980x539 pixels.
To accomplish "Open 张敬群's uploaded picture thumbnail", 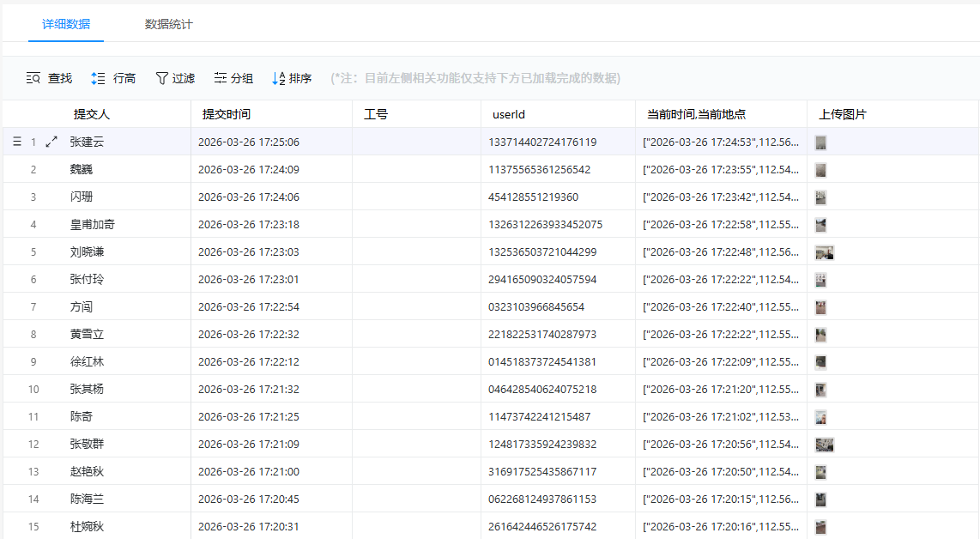I will pyautogui.click(x=824, y=445).
